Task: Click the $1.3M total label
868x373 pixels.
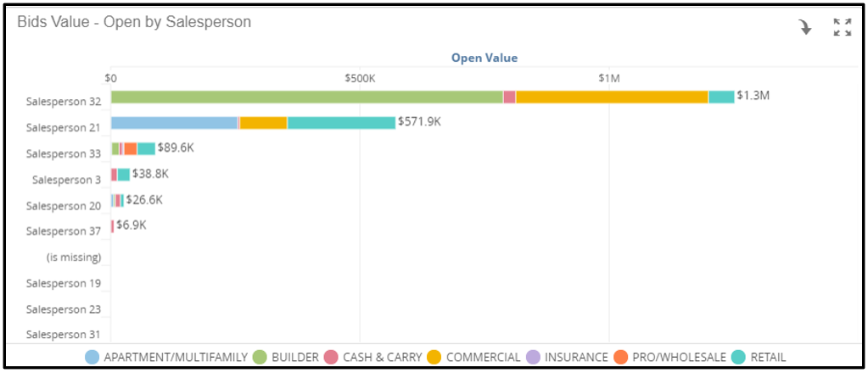Action: tap(753, 95)
